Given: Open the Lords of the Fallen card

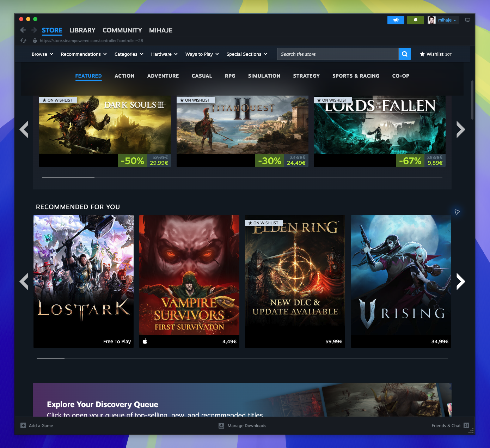Looking at the screenshot, I should tap(380, 131).
